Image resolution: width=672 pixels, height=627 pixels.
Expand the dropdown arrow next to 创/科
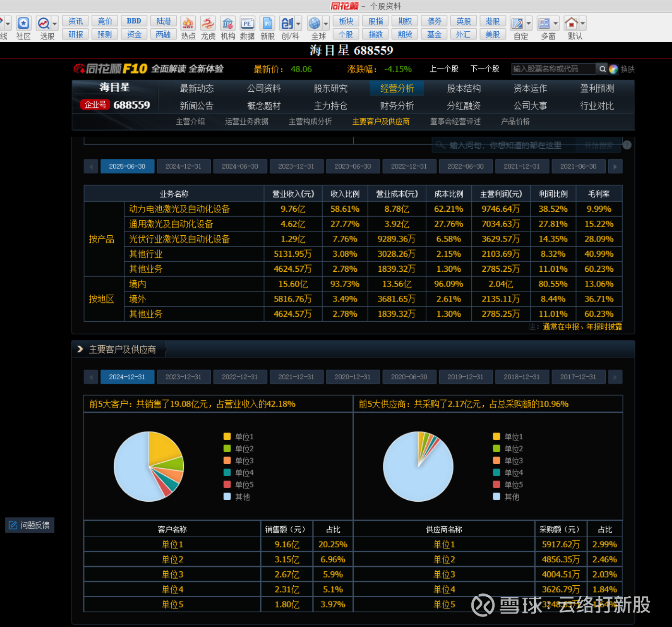pyautogui.click(x=298, y=23)
